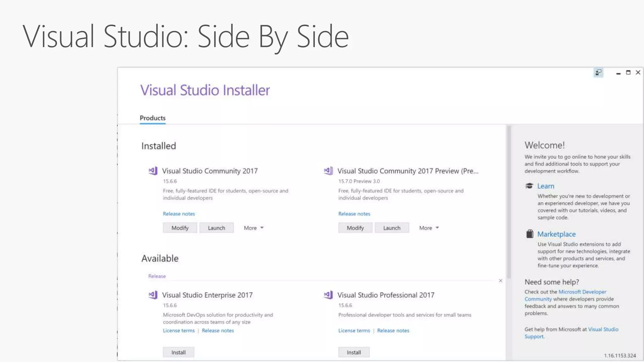Click the products list vertical scrollbar
This screenshot has width=644, height=362.
[x=508, y=201]
